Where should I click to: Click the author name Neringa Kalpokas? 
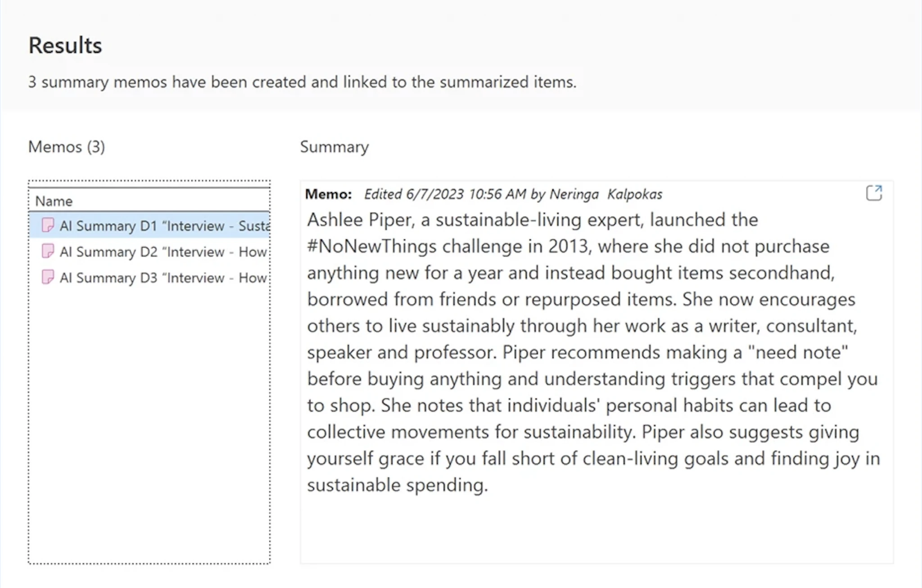pos(606,194)
